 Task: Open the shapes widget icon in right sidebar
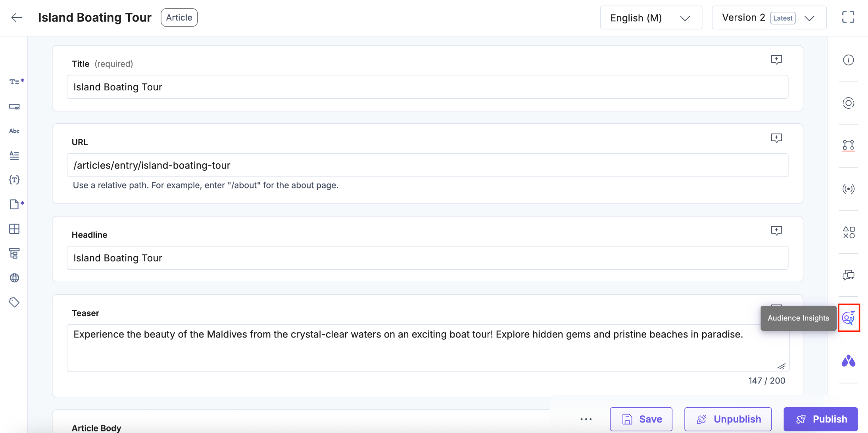click(848, 232)
